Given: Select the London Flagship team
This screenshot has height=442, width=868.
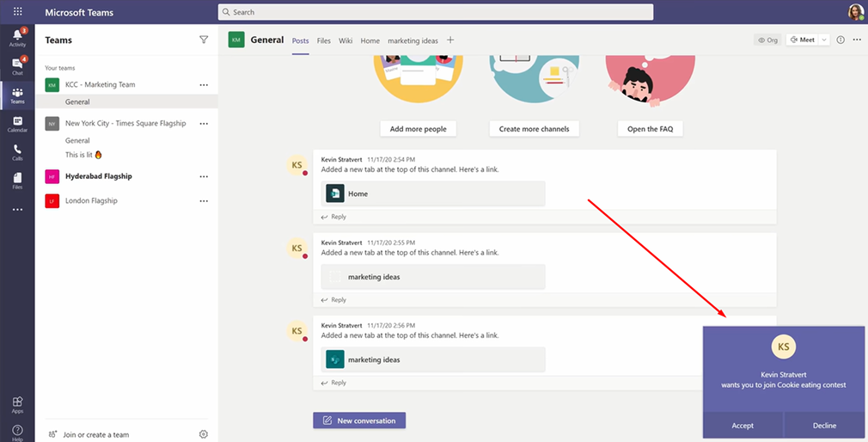Looking at the screenshot, I should coord(91,200).
